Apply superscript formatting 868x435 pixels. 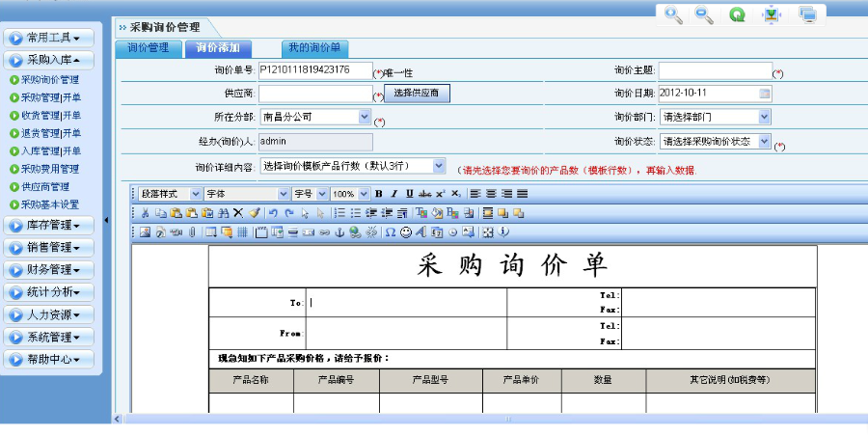point(440,194)
